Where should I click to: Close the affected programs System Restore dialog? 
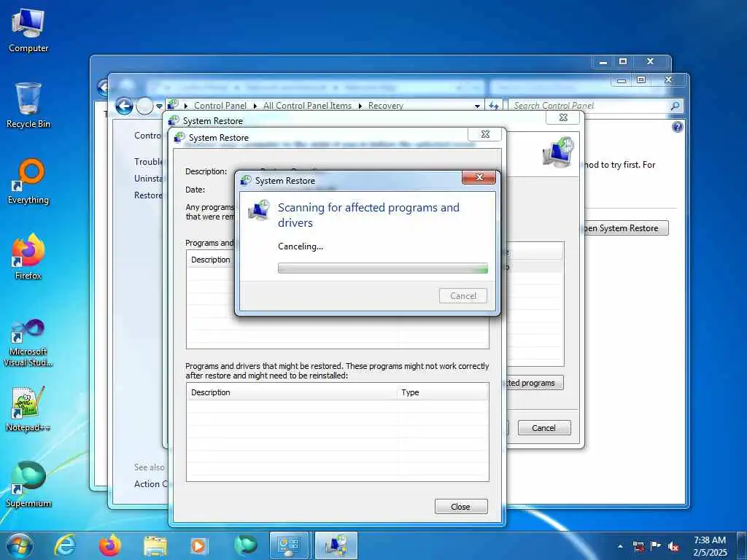tap(461, 507)
